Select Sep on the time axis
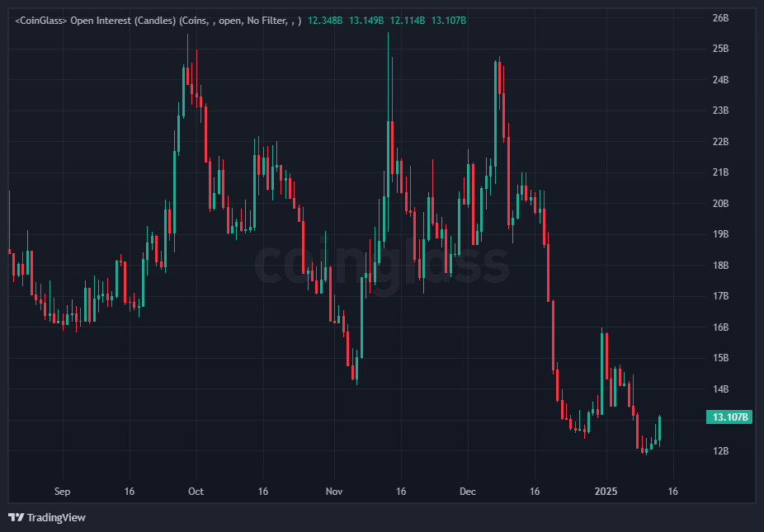 tap(61, 492)
